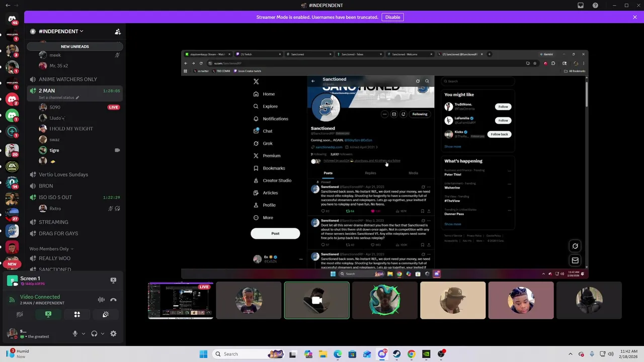In streamed browser, open Bookmarks
This screenshot has width=644, height=362.
tap(269, 168)
